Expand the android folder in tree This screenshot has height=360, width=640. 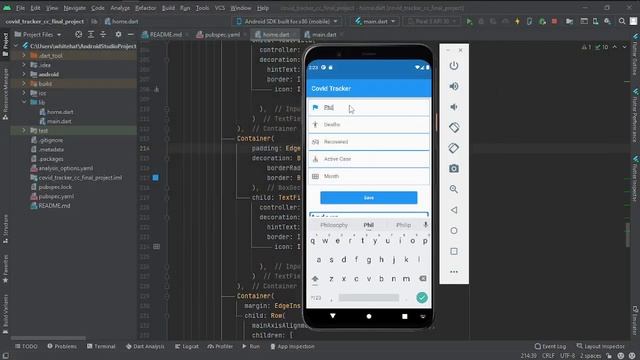pos(24,74)
